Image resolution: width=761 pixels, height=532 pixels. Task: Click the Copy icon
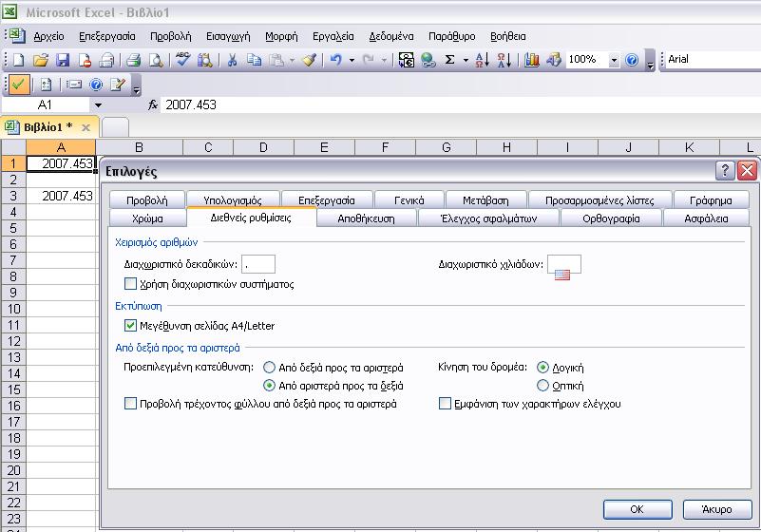pyautogui.click(x=254, y=60)
